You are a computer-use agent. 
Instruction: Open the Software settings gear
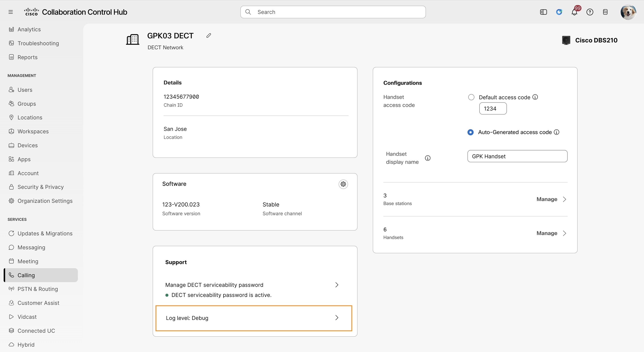click(343, 184)
